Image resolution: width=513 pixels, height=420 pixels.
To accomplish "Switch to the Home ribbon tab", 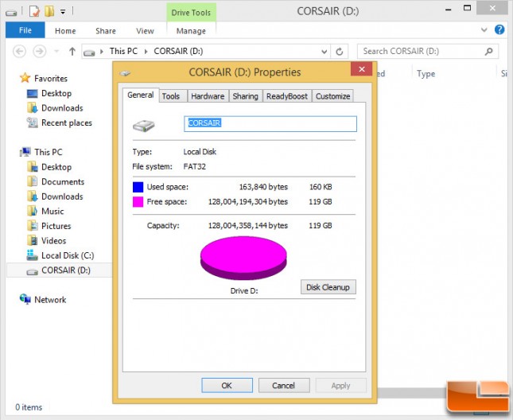I will point(65,31).
